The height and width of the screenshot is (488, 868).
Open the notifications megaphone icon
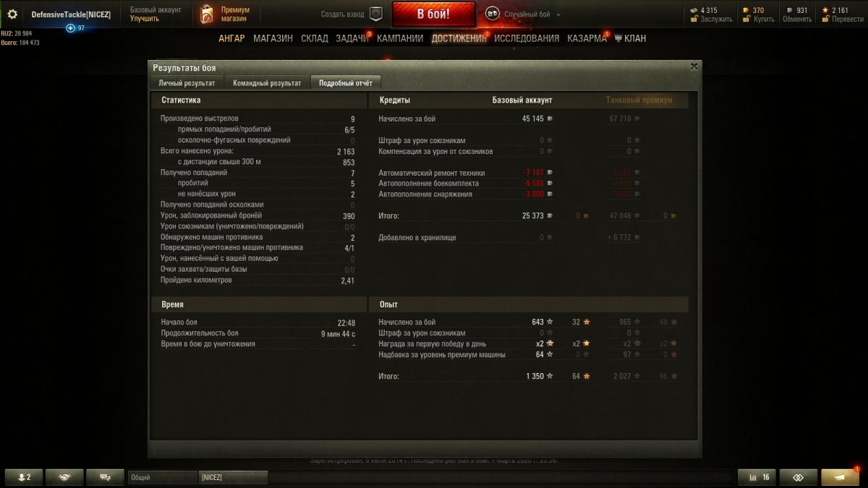[840, 477]
